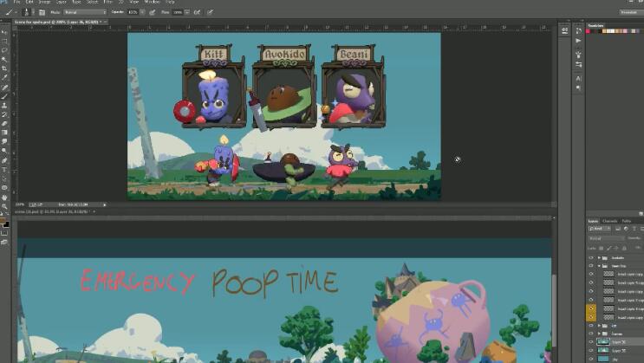Toggle the Brush panel from options bar

pos(42,12)
